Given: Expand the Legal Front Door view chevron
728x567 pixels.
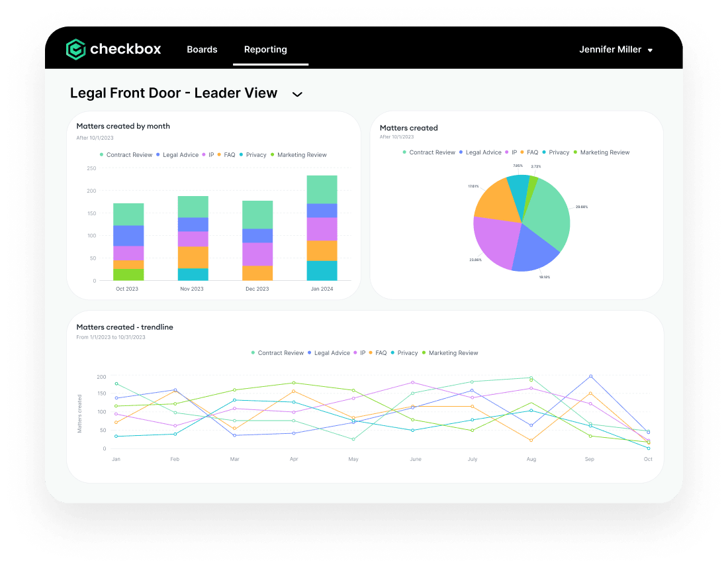Looking at the screenshot, I should pos(297,94).
